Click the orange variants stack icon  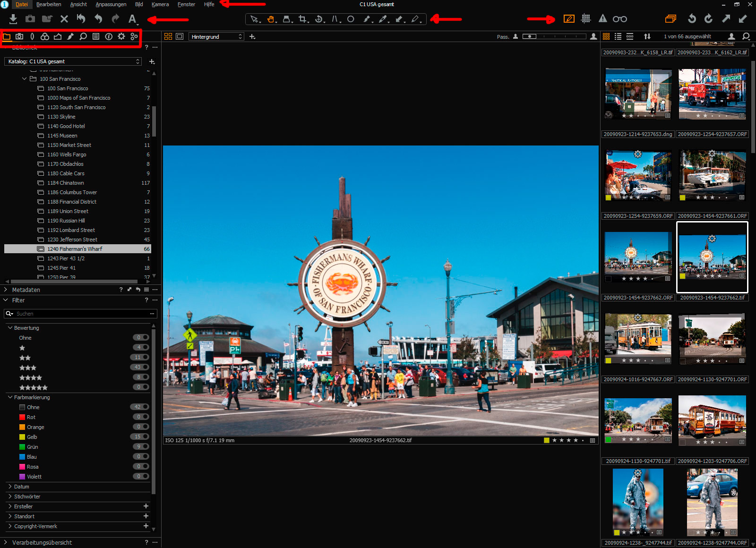[670, 19]
